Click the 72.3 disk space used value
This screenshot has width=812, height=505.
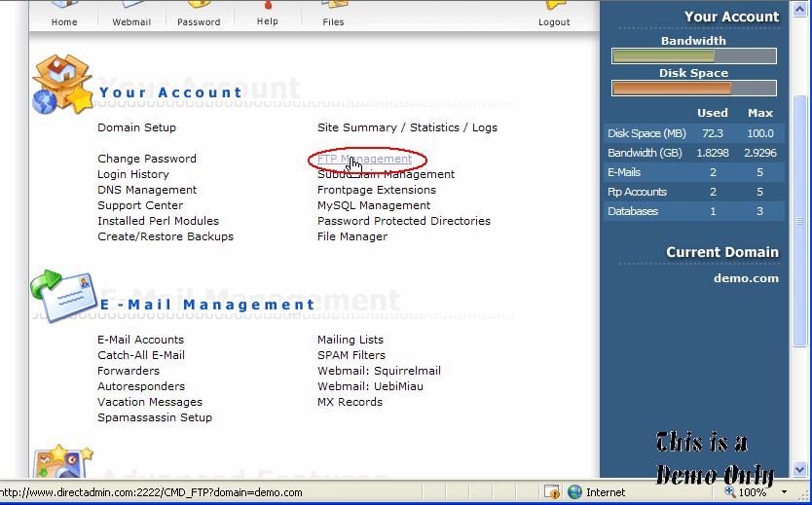(x=713, y=133)
